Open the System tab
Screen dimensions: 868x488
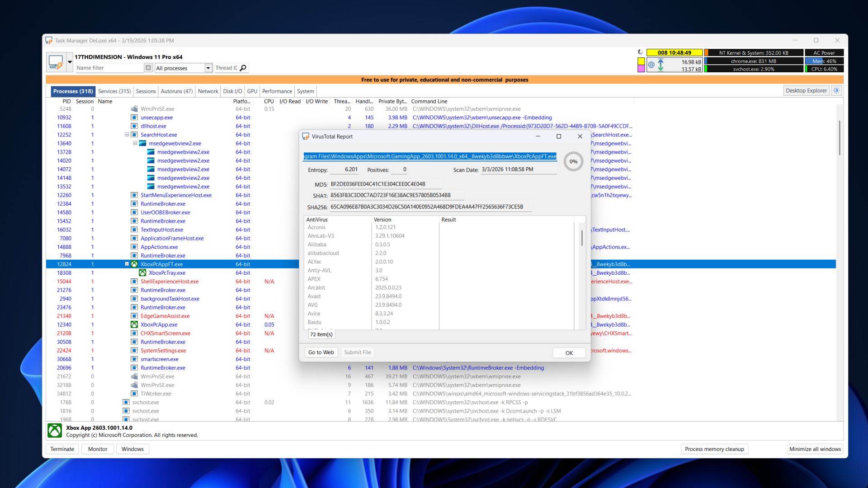click(x=306, y=91)
